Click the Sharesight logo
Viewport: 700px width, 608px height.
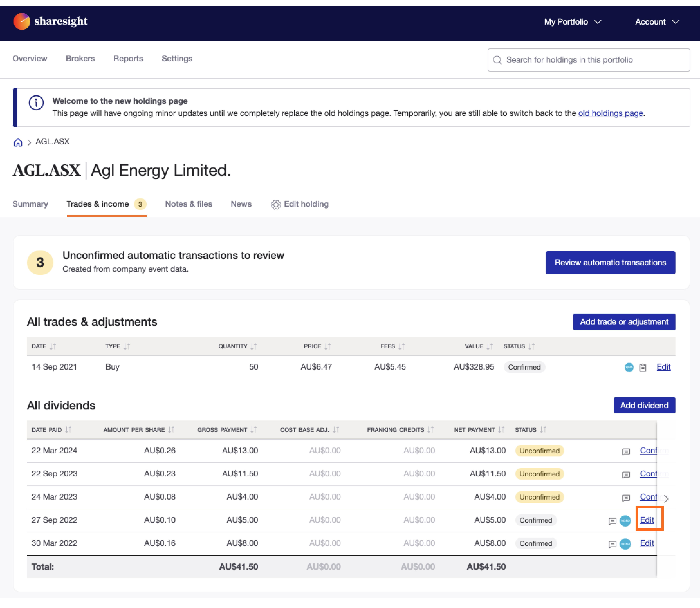[50, 21]
